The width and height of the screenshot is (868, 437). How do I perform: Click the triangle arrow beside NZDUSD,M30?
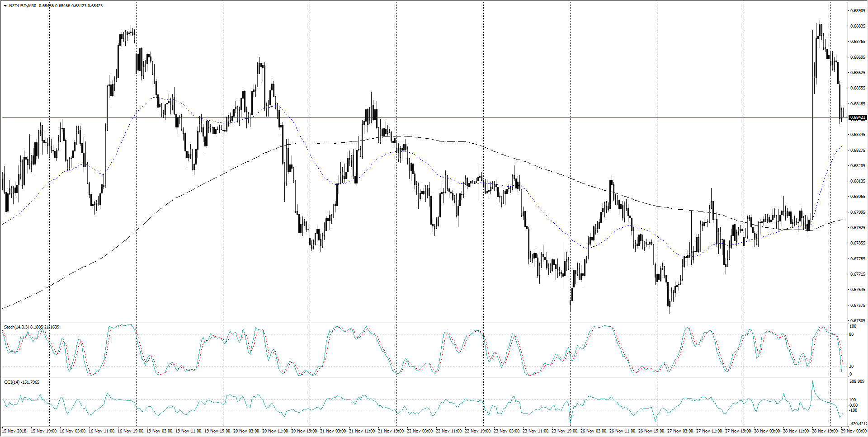click(5, 6)
